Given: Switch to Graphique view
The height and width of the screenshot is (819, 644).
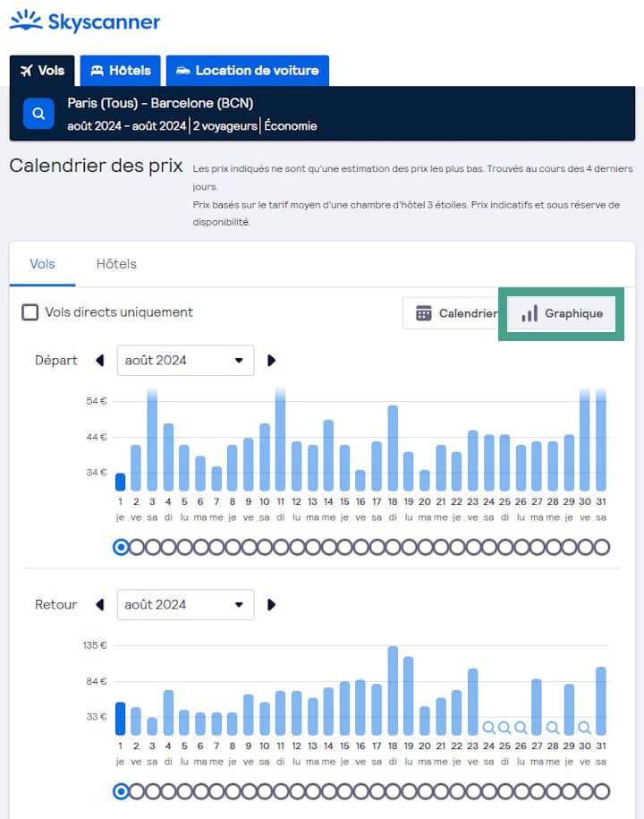Looking at the screenshot, I should click(x=562, y=313).
